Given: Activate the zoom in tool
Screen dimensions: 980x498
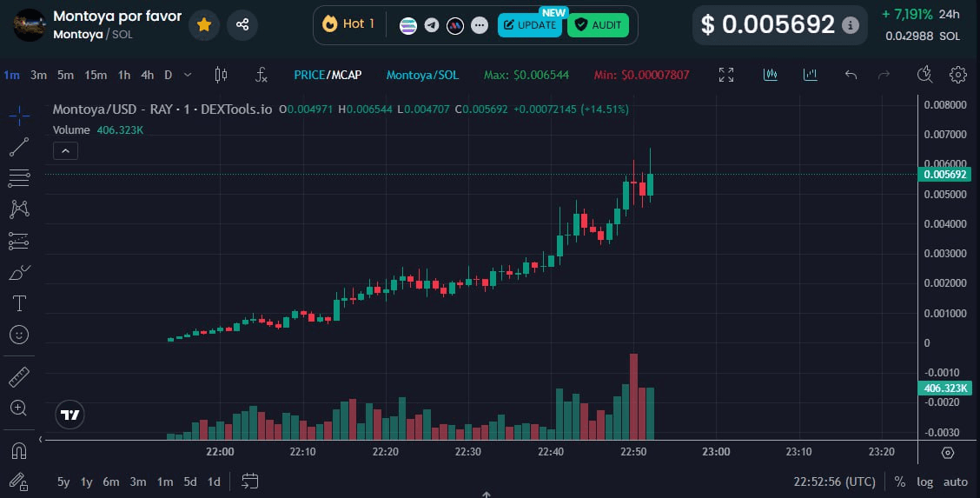Looking at the screenshot, I should coord(19,408).
